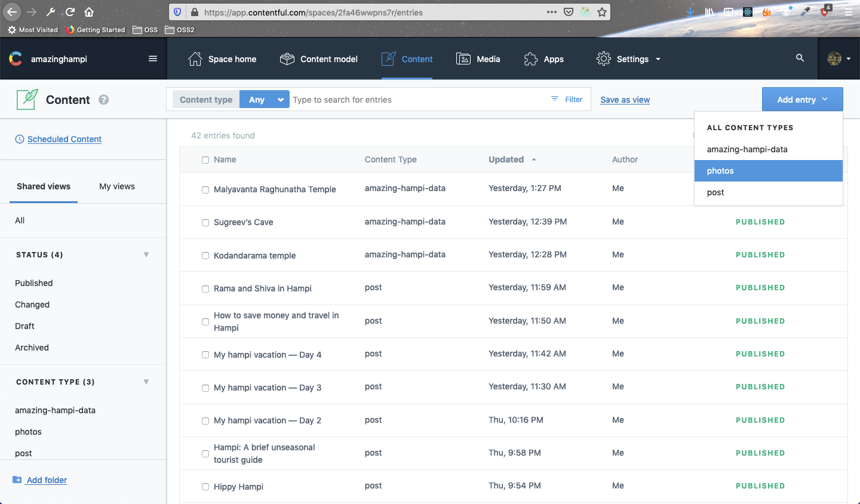Image resolution: width=860 pixels, height=504 pixels.
Task: Click the Save as view link
Action: point(625,100)
